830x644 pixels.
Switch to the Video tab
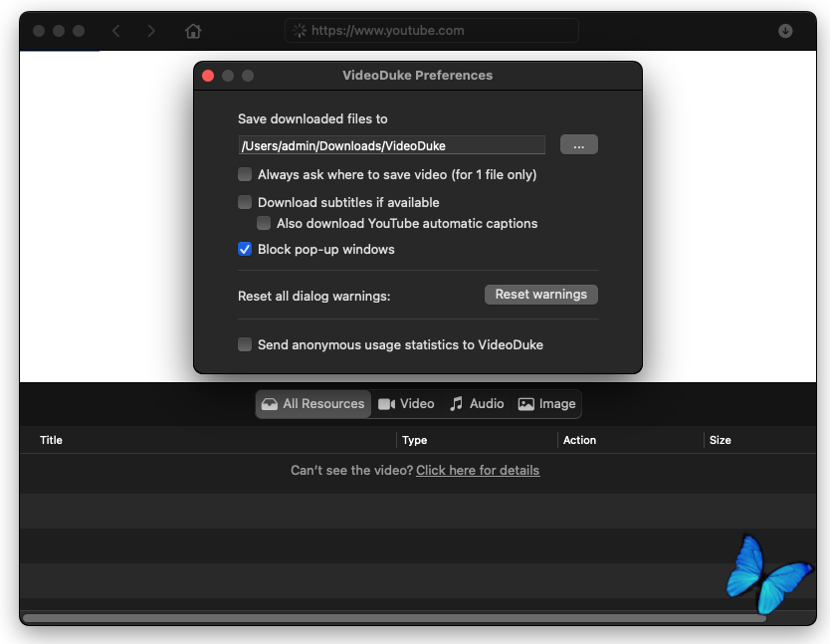(x=407, y=404)
